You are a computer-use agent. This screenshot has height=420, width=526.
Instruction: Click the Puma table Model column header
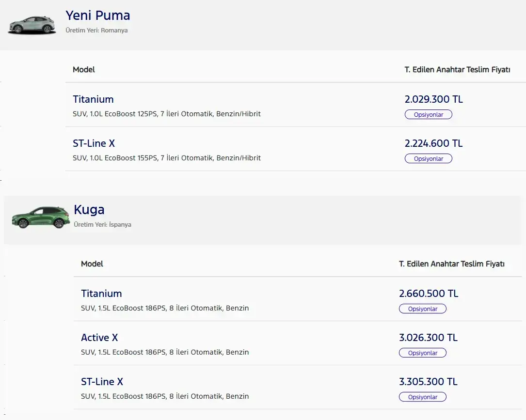click(x=84, y=70)
